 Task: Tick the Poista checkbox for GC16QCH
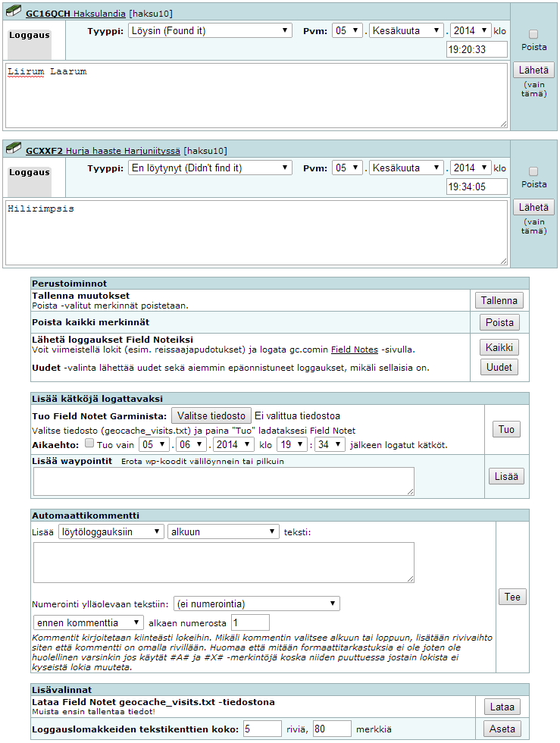point(533,34)
